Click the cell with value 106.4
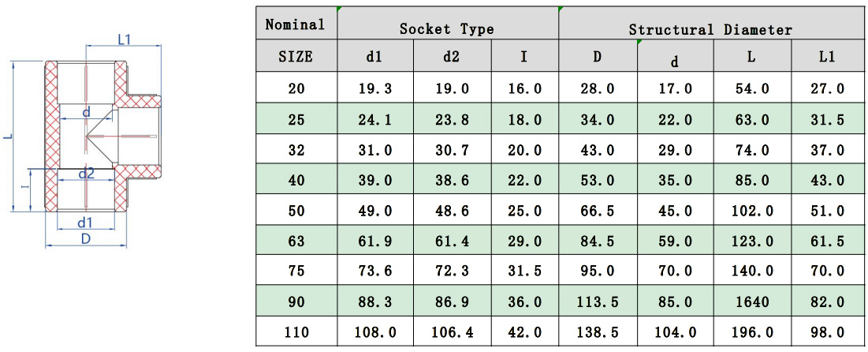The width and height of the screenshot is (868, 352). [452, 332]
